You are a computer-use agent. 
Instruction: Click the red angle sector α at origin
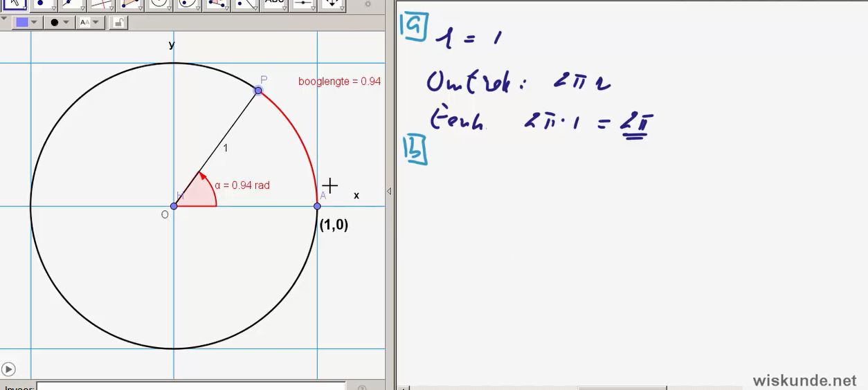click(x=199, y=194)
